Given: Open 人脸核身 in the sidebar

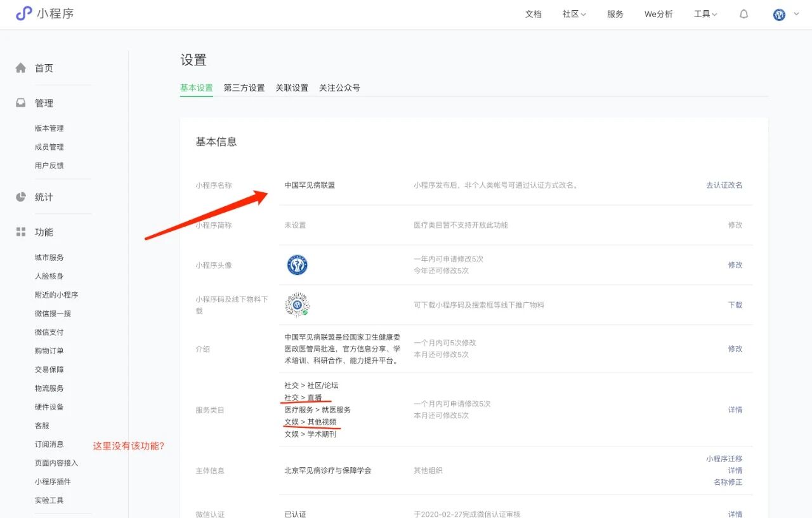Looking at the screenshot, I should point(49,276).
